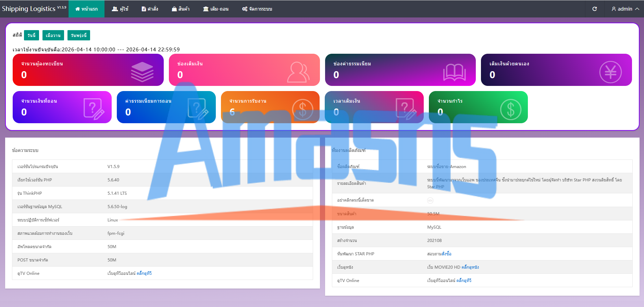This screenshot has height=307, width=644.
Task: Open the จัดการระบบ system management menu
Action: [257, 9]
